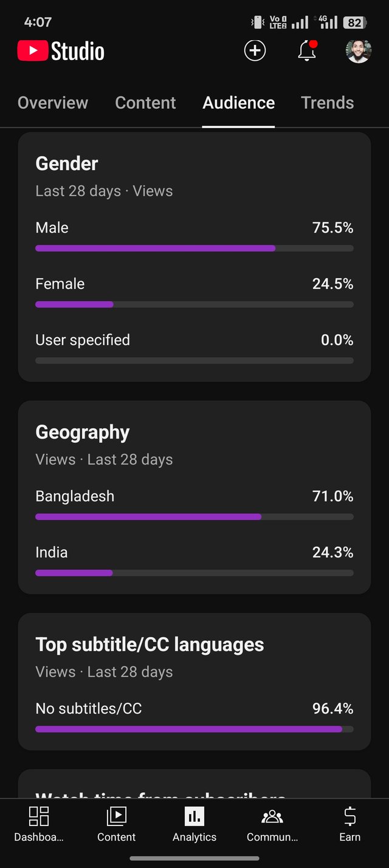Open the notifications bell
389x868 pixels.
307,51
